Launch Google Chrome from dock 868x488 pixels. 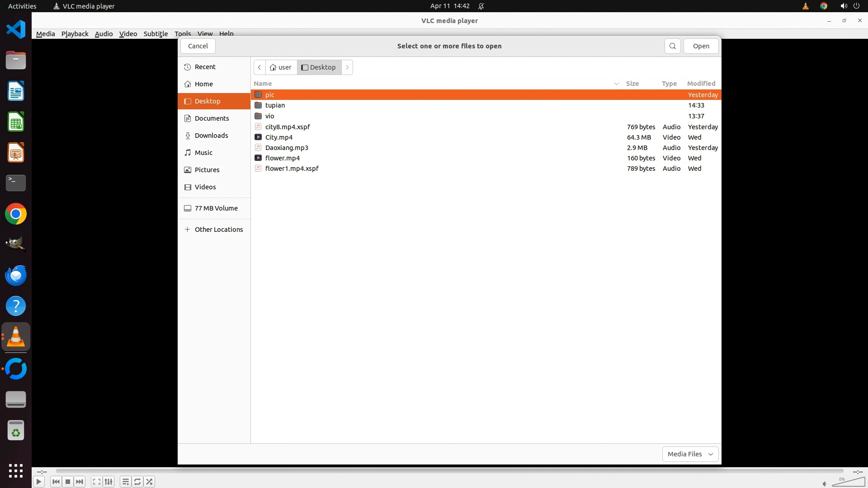16,214
